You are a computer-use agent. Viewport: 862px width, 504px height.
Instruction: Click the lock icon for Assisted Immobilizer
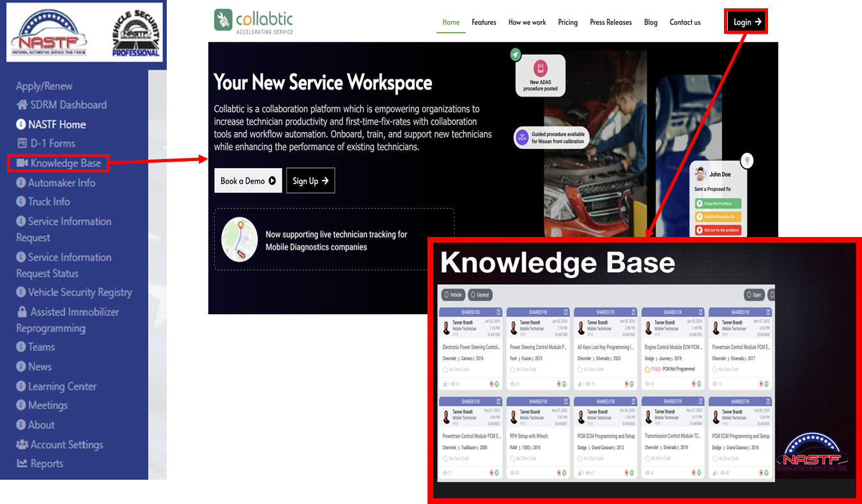coord(22,312)
